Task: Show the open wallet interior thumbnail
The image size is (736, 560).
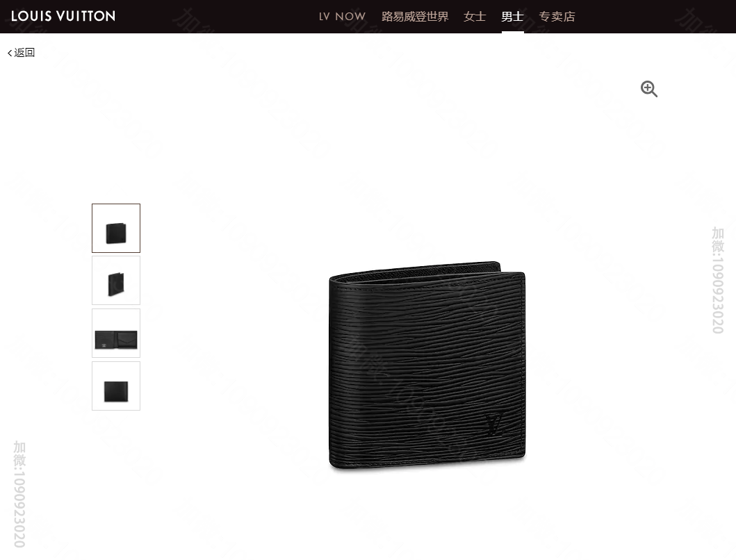Action: (x=116, y=333)
